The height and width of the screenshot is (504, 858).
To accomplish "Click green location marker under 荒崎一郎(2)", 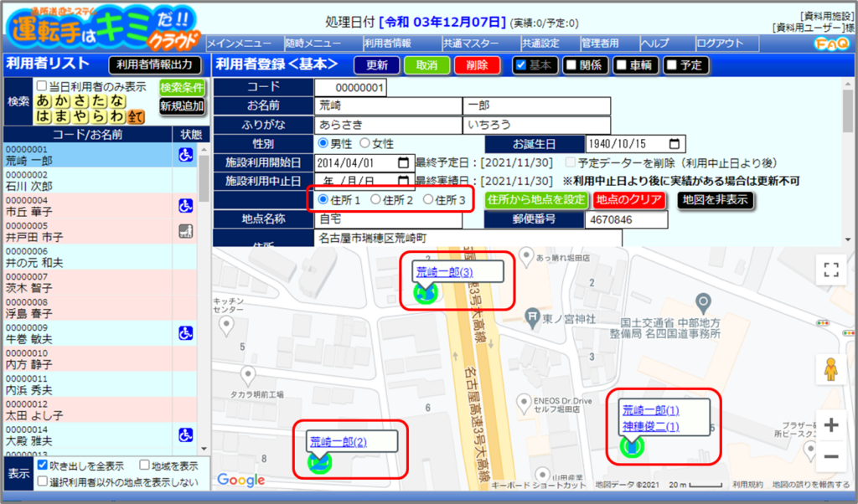I will tap(319, 462).
